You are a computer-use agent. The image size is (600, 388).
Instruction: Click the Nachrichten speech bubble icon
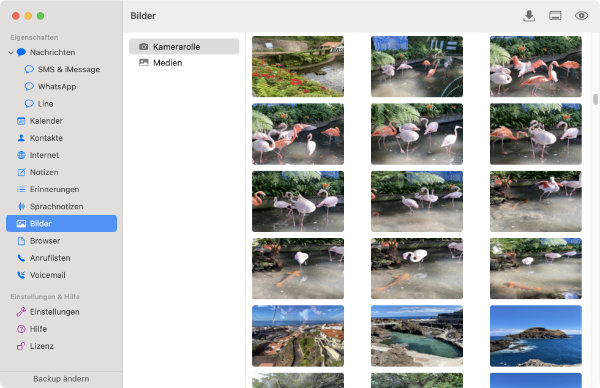(x=21, y=52)
